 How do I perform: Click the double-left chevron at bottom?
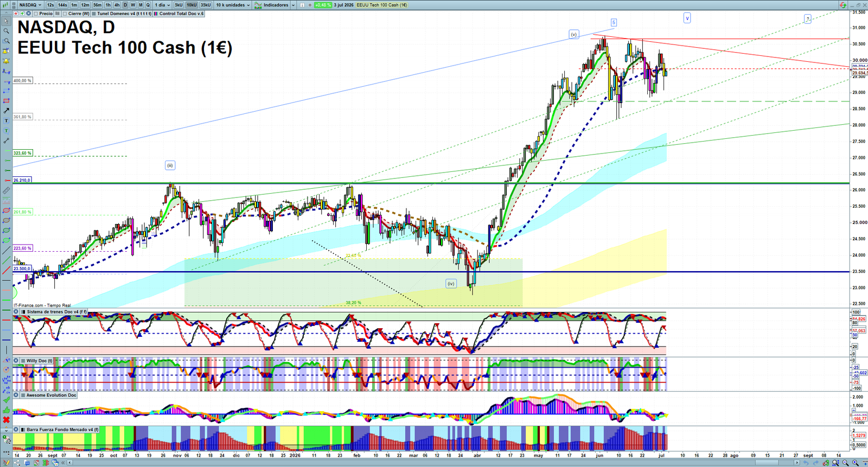pos(63,463)
